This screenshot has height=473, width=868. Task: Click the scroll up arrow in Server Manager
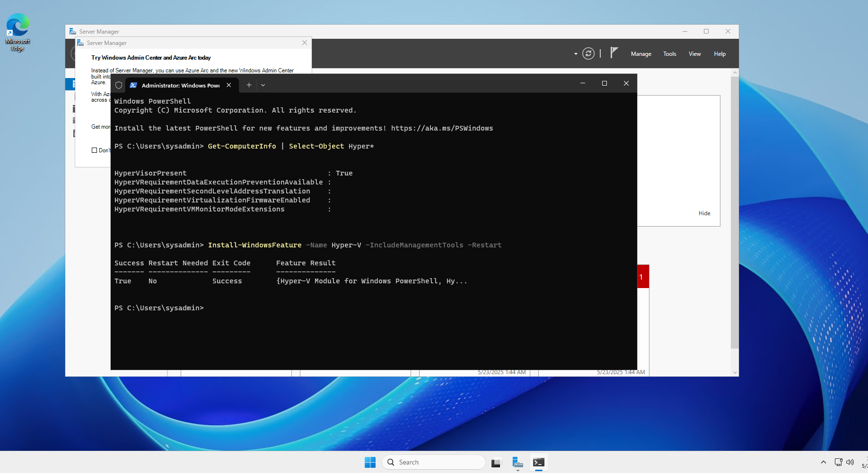point(735,72)
